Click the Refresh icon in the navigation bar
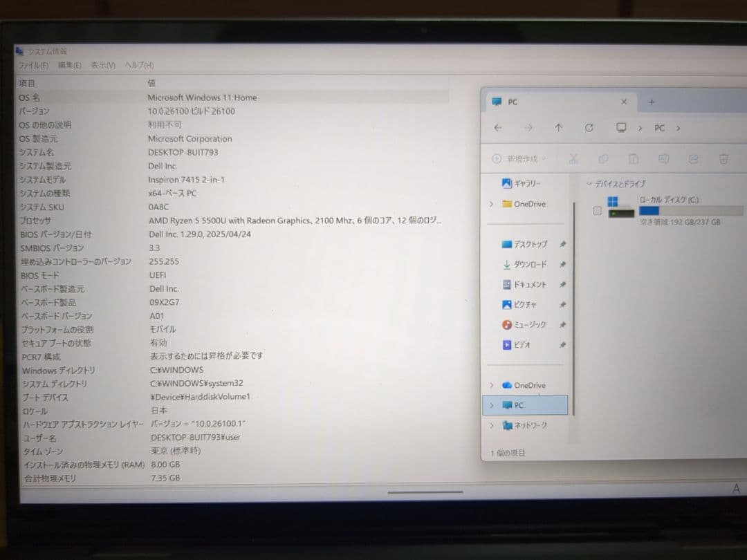This screenshot has height=560, width=747. [589, 128]
